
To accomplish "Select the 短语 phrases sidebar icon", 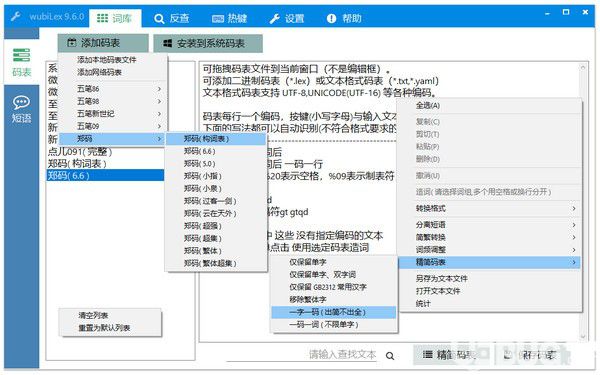I will pos(21,109).
